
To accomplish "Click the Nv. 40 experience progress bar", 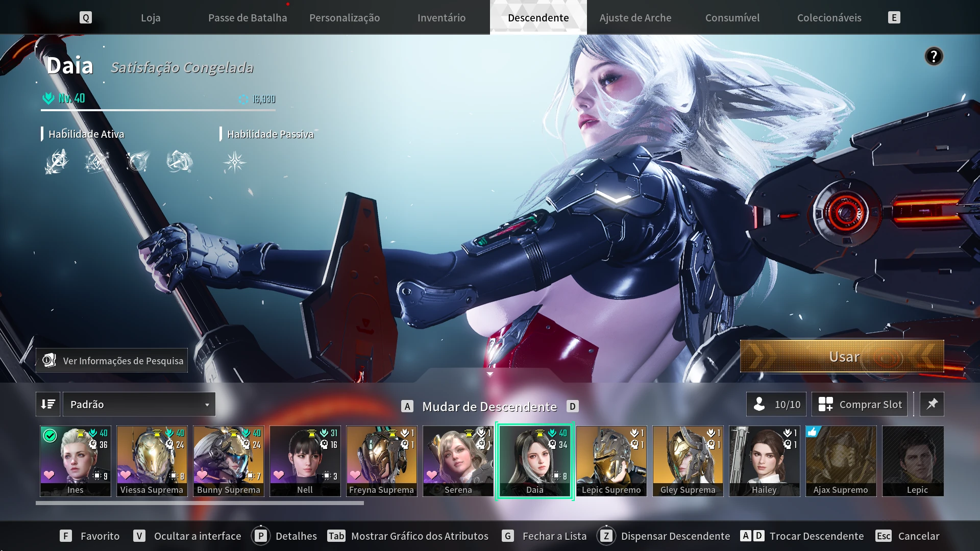I will click(158, 110).
